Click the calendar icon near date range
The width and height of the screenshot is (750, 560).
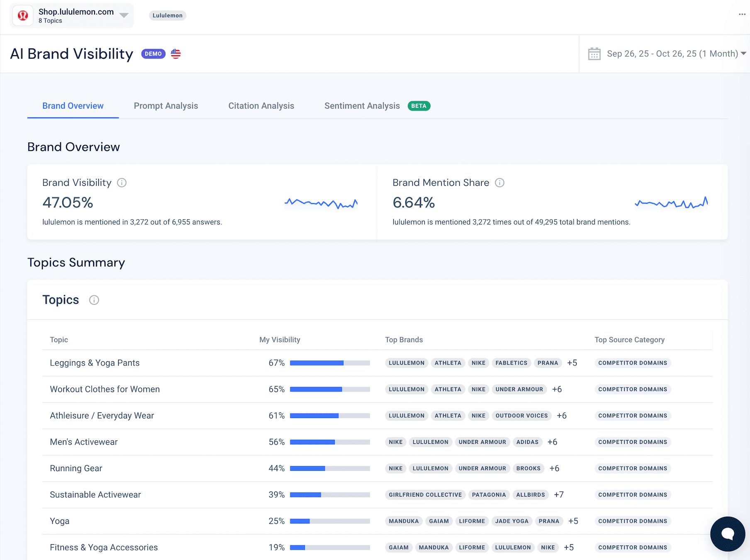594,54
